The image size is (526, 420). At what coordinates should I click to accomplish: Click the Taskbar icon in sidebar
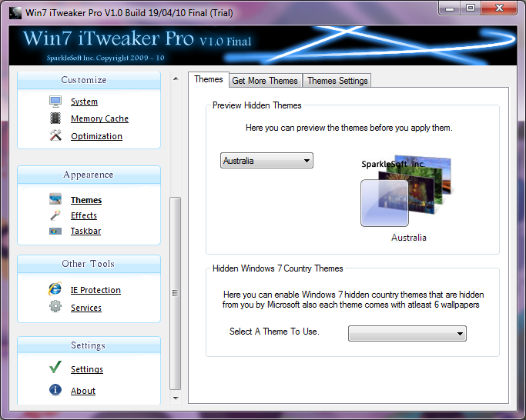coord(55,231)
